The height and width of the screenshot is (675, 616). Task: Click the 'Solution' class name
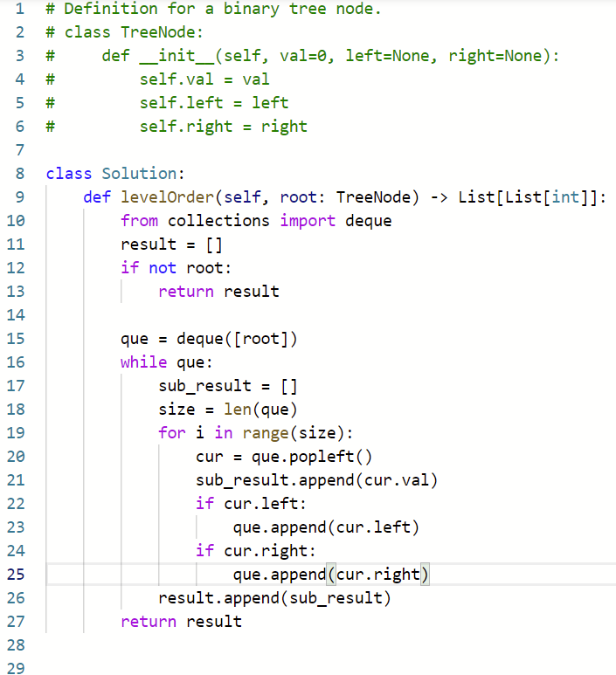(x=139, y=174)
